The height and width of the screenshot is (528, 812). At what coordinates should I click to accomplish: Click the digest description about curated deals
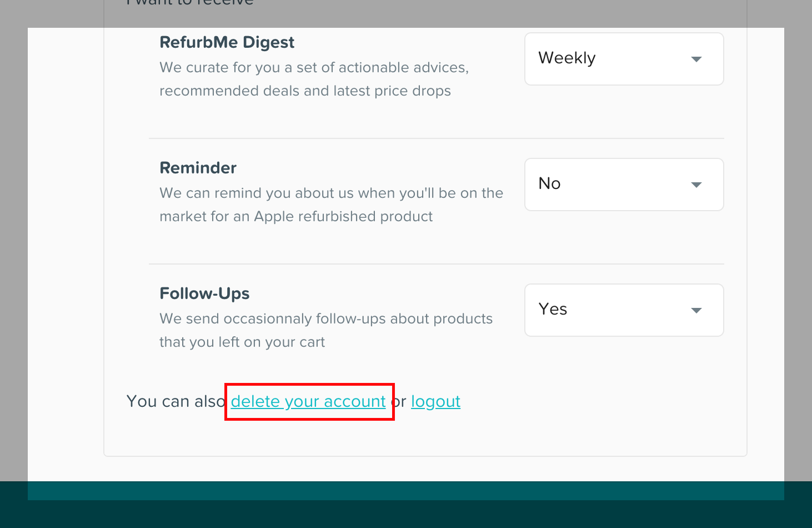pyautogui.click(x=314, y=79)
